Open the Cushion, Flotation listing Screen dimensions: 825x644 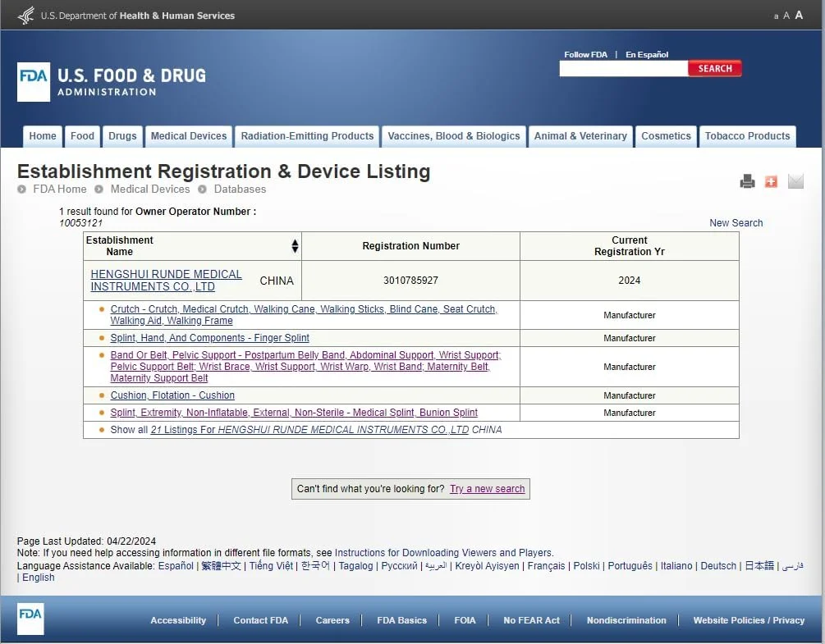click(172, 395)
